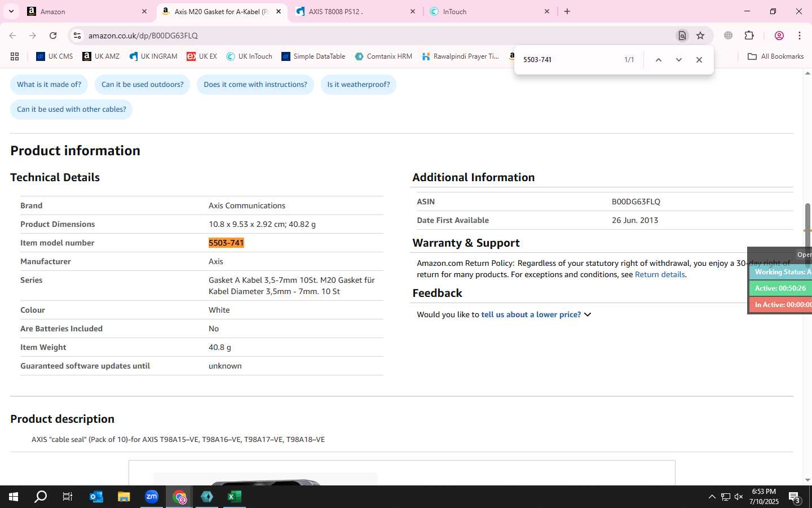
Task: Click the address bar URL field
Action: click(372, 36)
